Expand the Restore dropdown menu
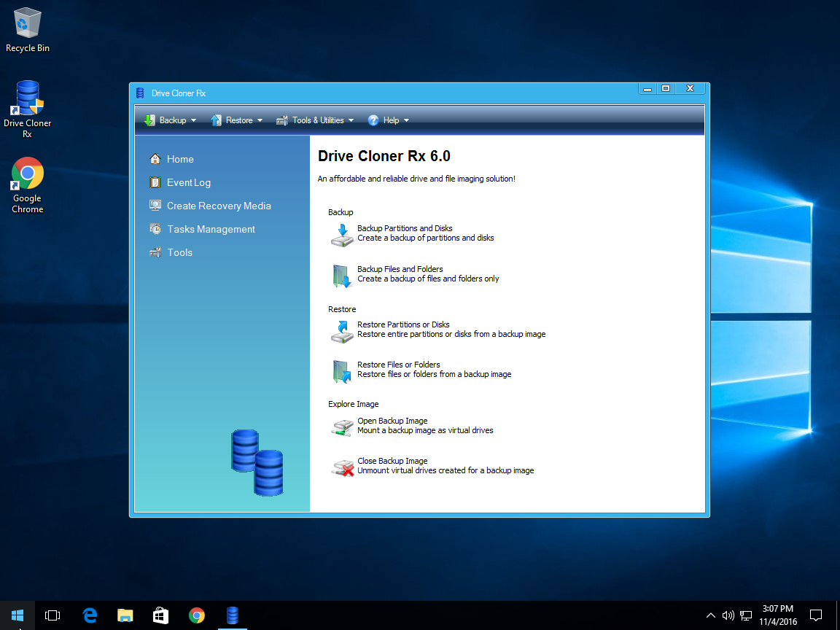Screen dimensions: 840x630 [x=237, y=120]
